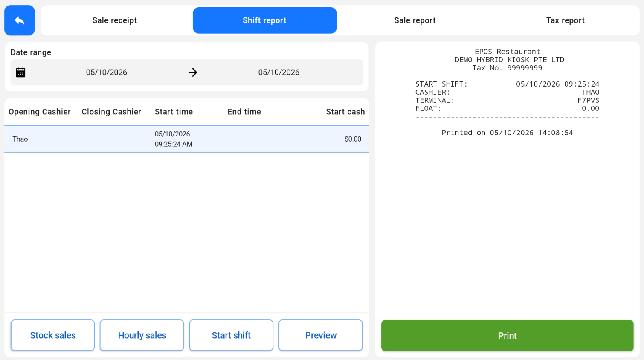Click the Tax No. 99999999 line

(508, 68)
